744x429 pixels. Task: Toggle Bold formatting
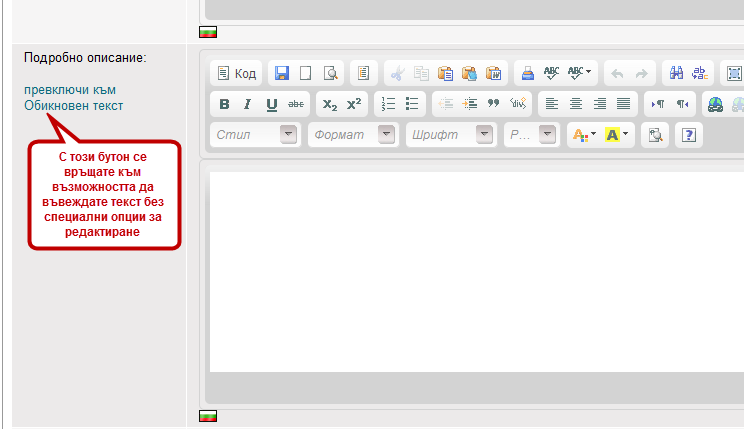click(224, 104)
